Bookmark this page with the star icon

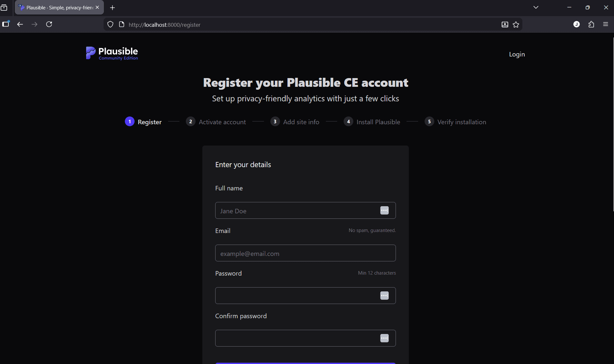516,25
